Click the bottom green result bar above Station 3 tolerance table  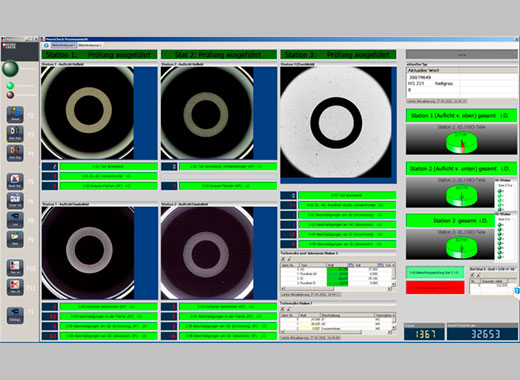pyautogui.click(x=347, y=244)
